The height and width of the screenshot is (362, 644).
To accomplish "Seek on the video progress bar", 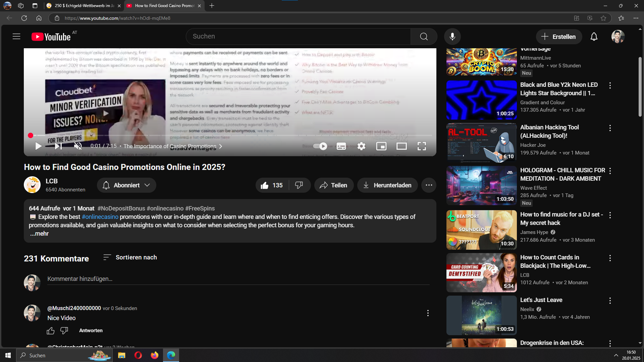I will tap(230, 135).
